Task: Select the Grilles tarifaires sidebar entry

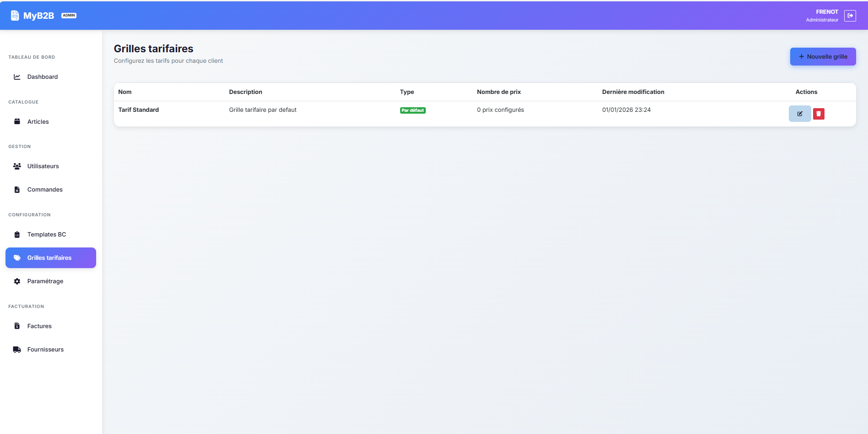Action: click(49, 258)
